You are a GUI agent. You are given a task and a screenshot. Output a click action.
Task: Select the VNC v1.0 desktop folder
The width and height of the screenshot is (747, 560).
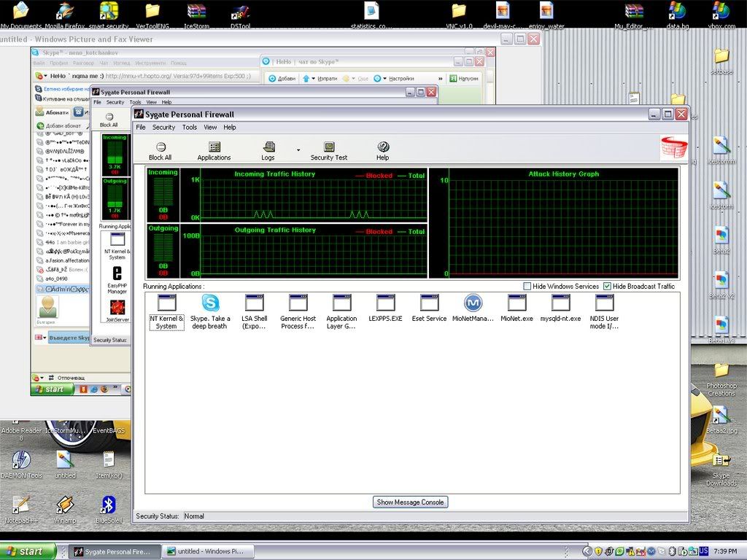pos(460,15)
